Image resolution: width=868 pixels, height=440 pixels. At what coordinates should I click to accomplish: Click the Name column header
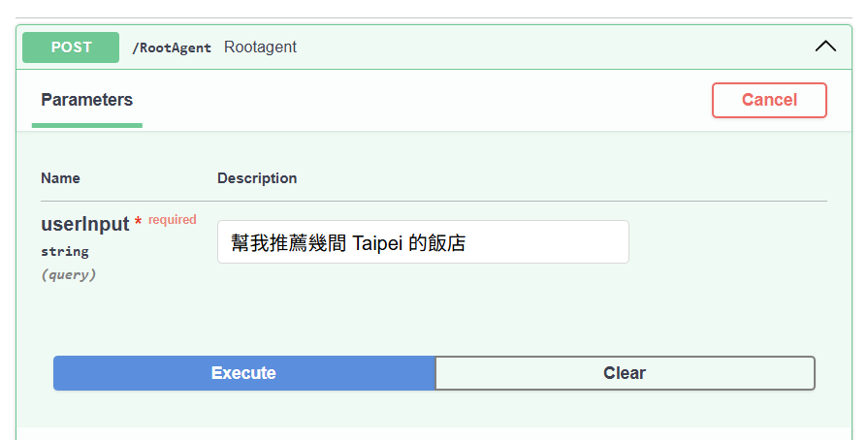click(x=60, y=178)
